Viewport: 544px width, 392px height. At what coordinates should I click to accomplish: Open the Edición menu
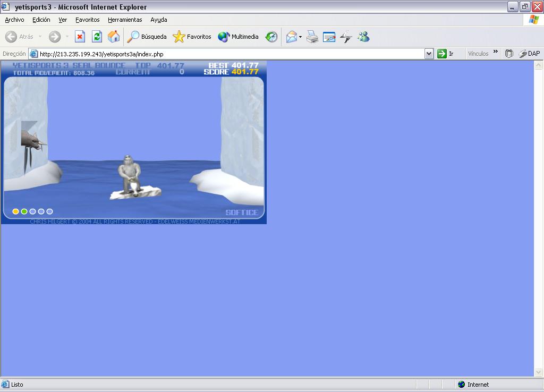41,20
